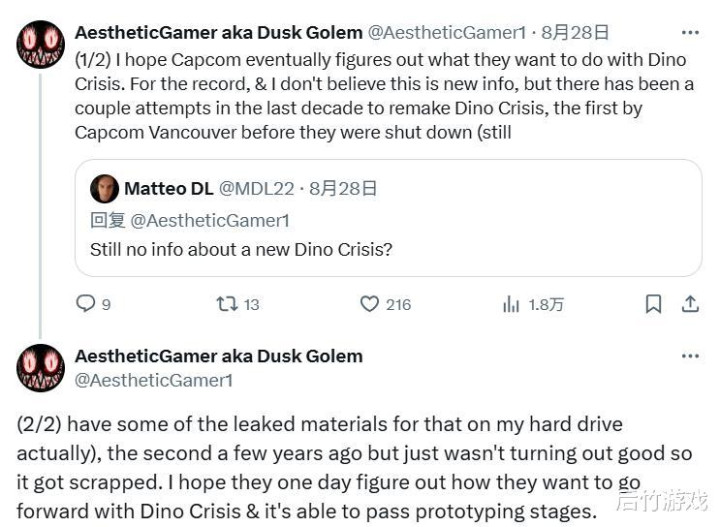View analytics icon showing 1.8万 views
The width and height of the screenshot is (720, 527).
click(512, 304)
